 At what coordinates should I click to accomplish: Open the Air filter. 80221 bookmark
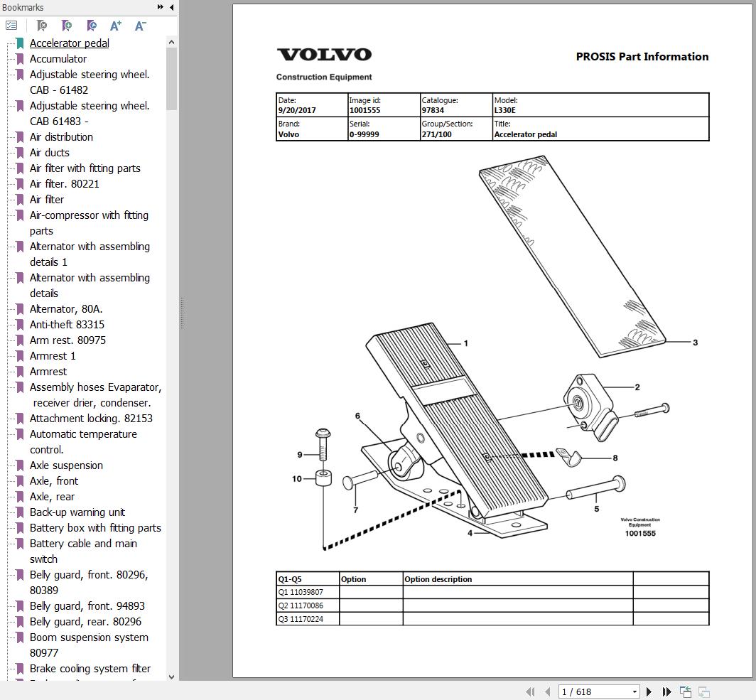pos(64,183)
